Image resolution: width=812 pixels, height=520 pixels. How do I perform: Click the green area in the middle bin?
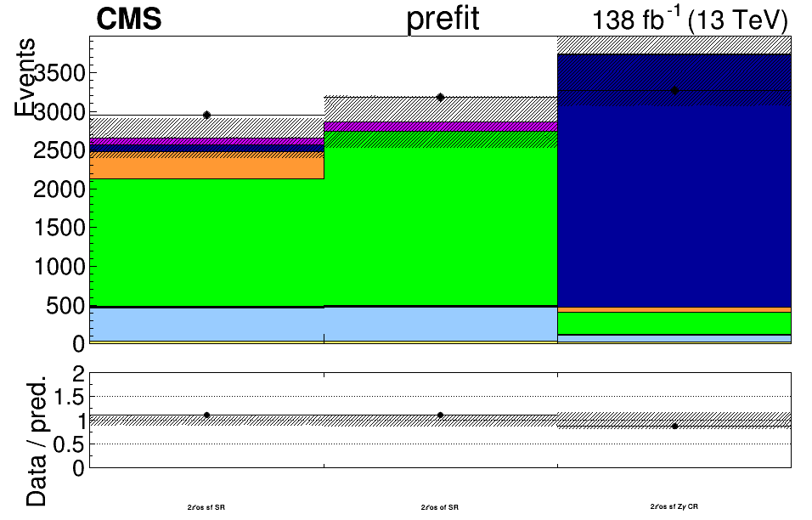point(441,218)
